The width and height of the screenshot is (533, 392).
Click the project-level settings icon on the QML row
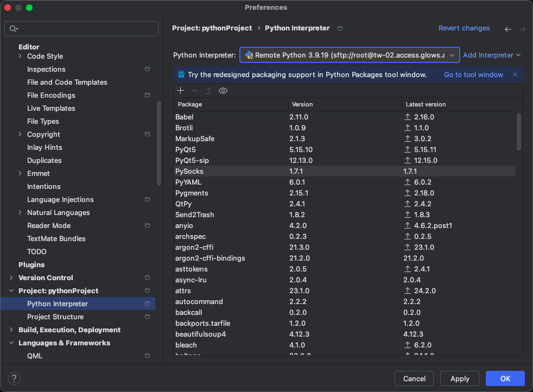click(x=147, y=356)
